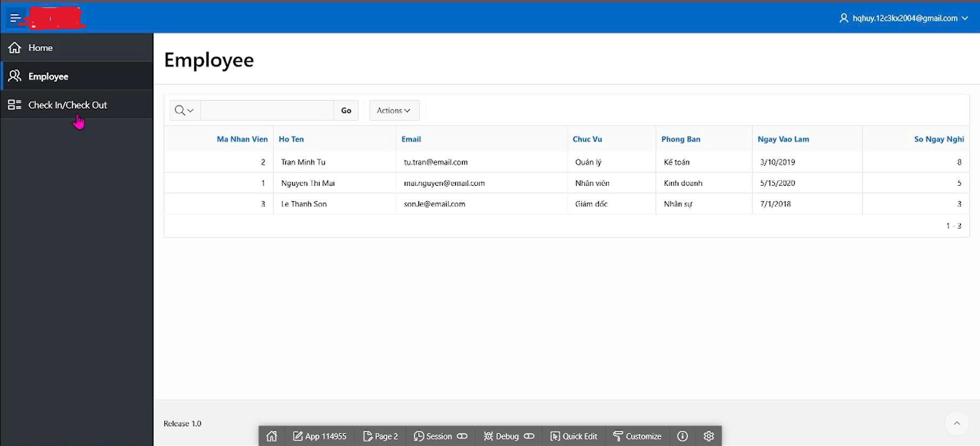980x446 pixels.
Task: Open Page 2 in developer toolbar
Action: click(381, 436)
